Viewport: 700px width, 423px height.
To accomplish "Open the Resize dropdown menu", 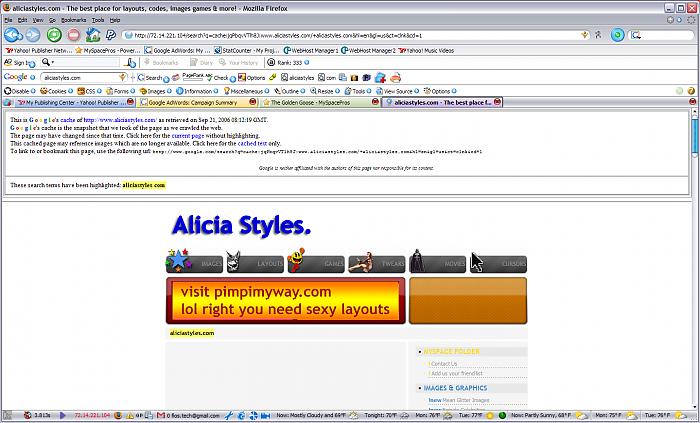I will tap(325, 91).
